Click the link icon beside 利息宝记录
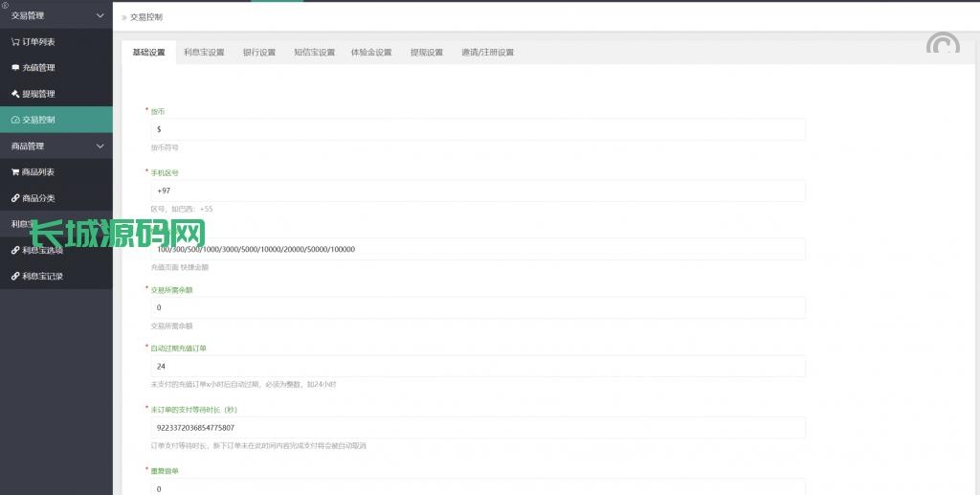 point(15,276)
